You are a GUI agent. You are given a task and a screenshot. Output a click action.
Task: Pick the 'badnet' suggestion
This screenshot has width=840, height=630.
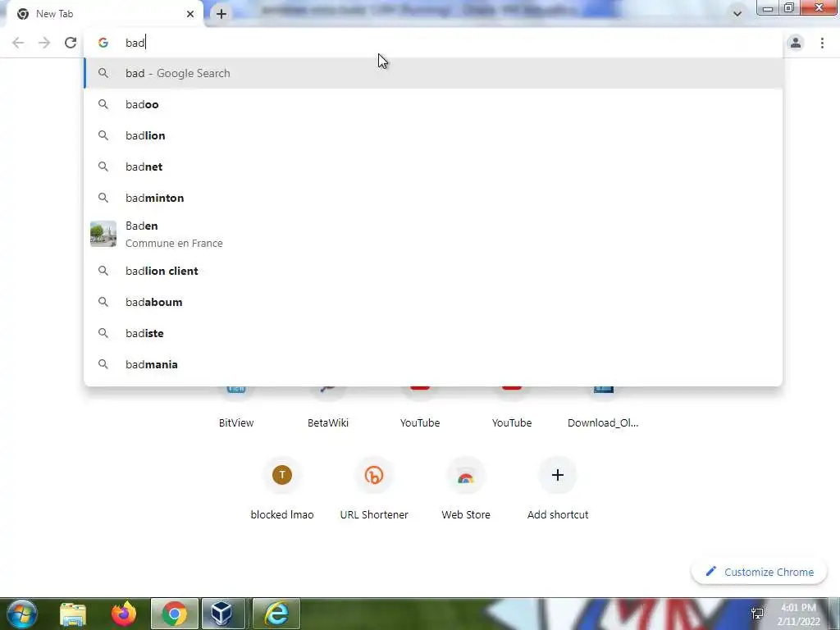pyautogui.click(x=433, y=167)
